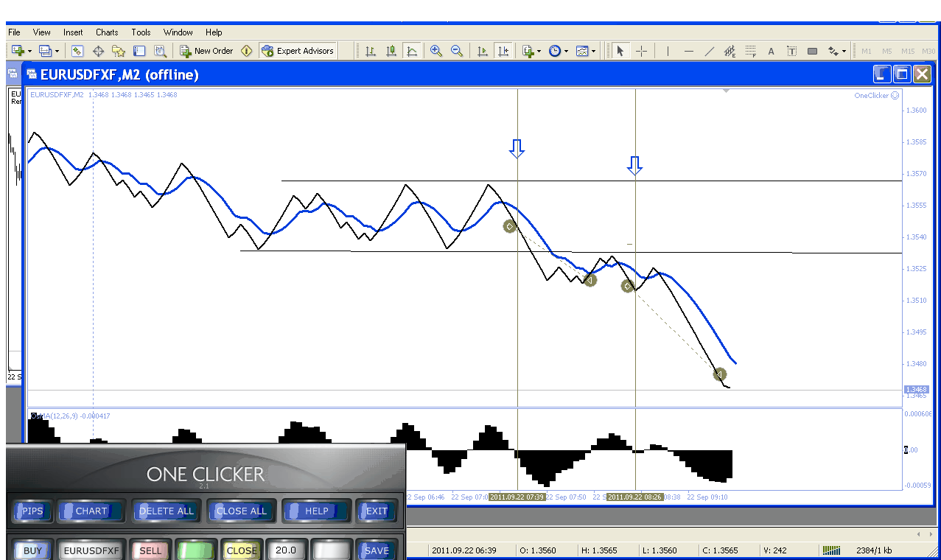Toggle chart auto scroll

point(483,51)
